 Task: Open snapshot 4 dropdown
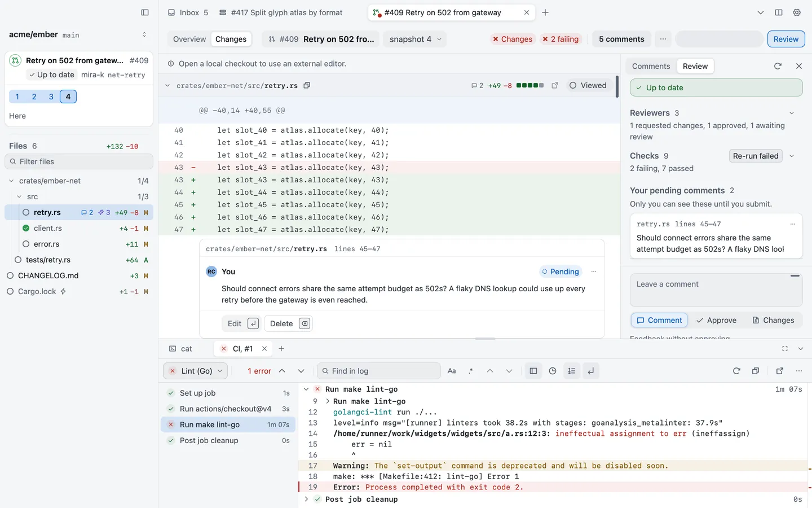[x=416, y=39]
